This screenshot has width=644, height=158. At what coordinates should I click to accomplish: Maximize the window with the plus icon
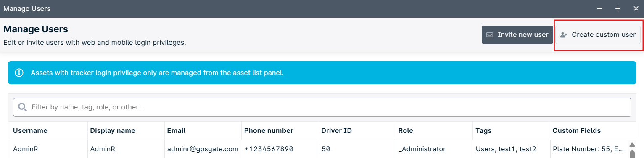[618, 8]
